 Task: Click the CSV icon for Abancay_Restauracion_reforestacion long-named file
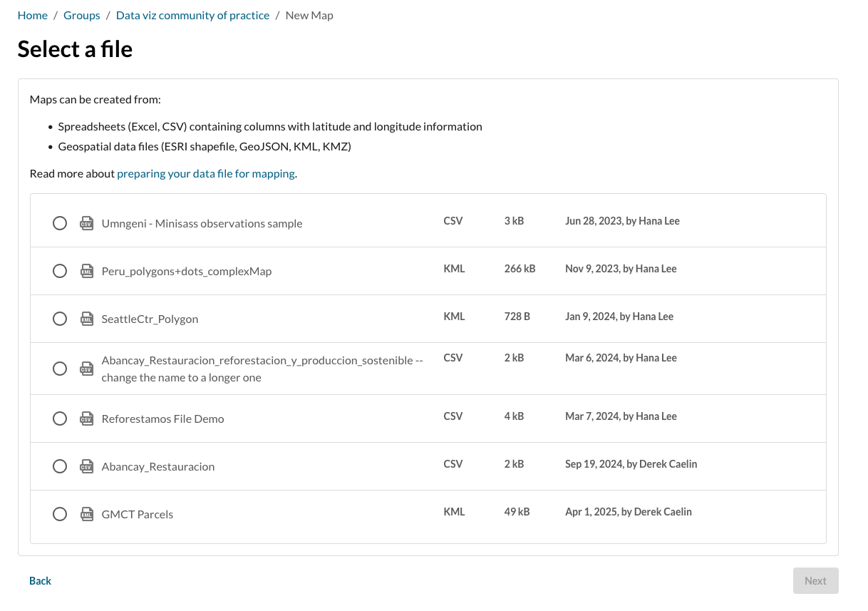pos(87,369)
